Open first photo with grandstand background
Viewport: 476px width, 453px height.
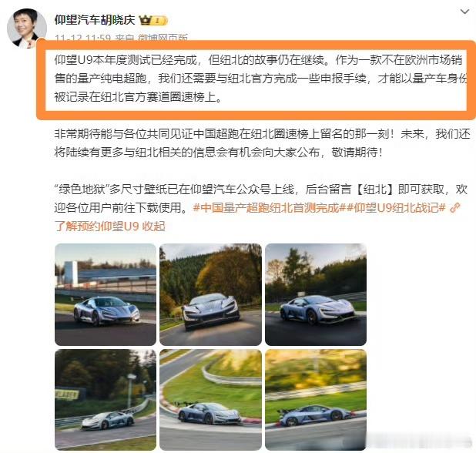(x=106, y=294)
